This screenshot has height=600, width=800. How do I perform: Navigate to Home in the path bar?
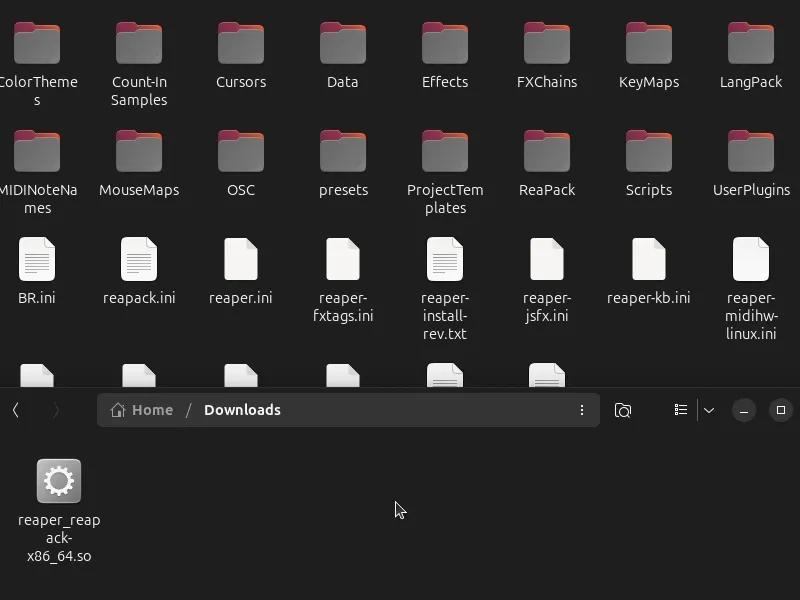click(x=142, y=410)
